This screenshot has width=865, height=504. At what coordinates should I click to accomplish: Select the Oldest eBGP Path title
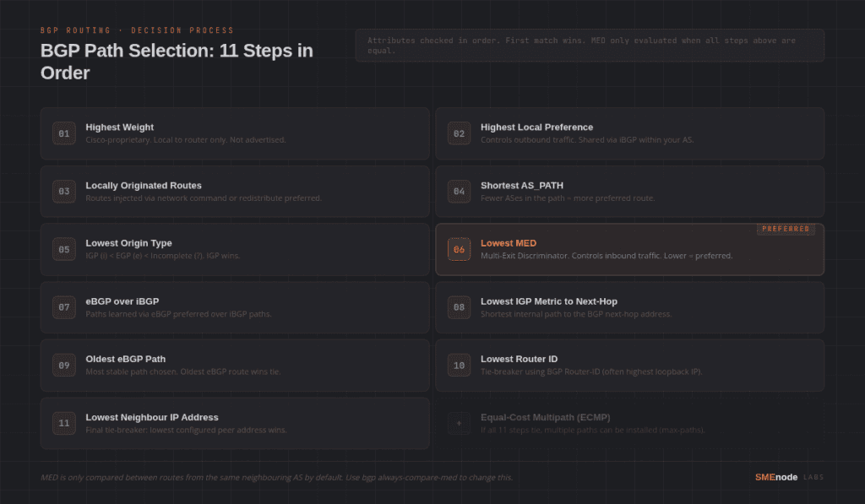pyautogui.click(x=125, y=359)
